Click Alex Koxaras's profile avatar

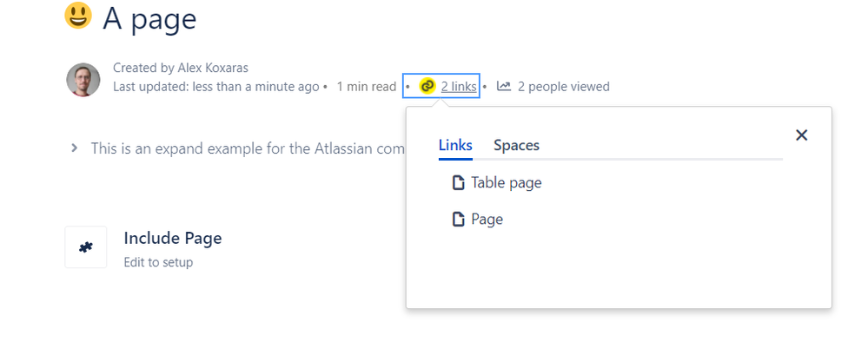click(83, 80)
